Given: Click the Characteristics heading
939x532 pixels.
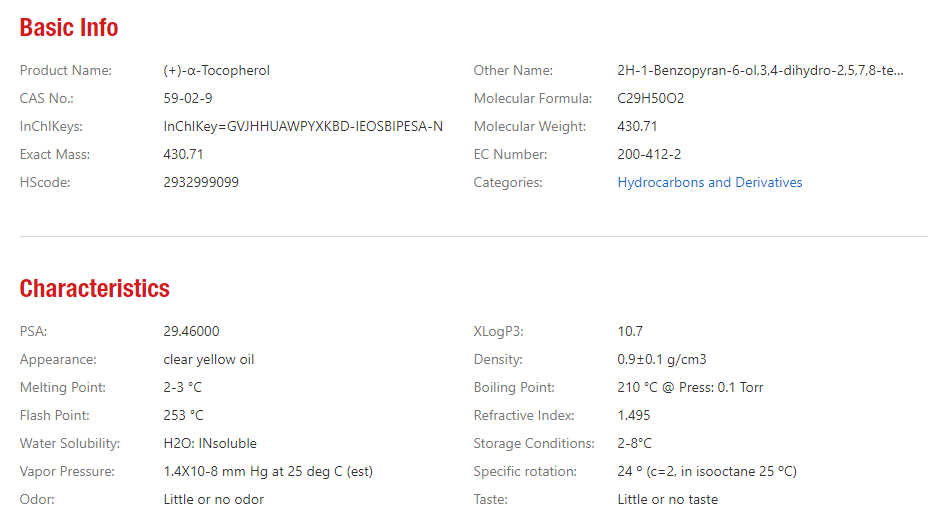Looking at the screenshot, I should point(94,289).
